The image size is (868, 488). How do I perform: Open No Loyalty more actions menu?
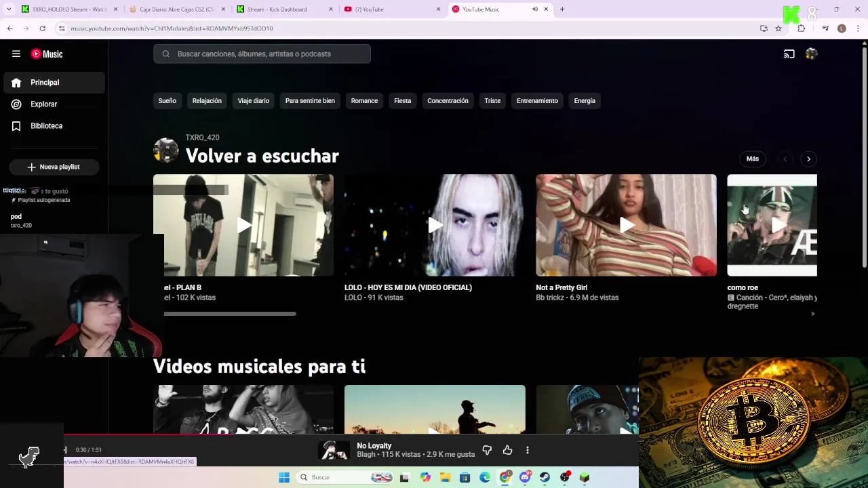tap(527, 450)
